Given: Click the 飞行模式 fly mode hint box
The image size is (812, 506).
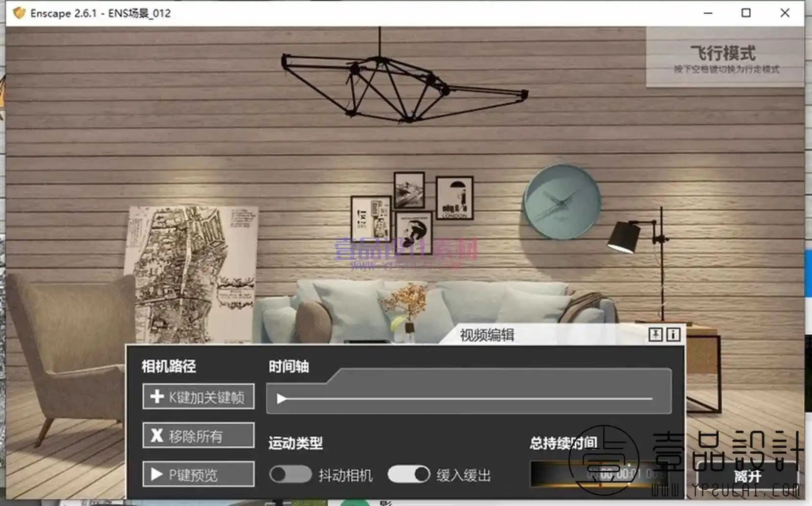Looking at the screenshot, I should [x=725, y=57].
